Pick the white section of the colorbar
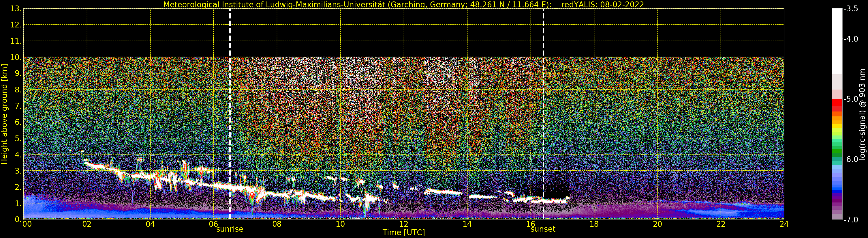 pyautogui.click(x=837, y=41)
